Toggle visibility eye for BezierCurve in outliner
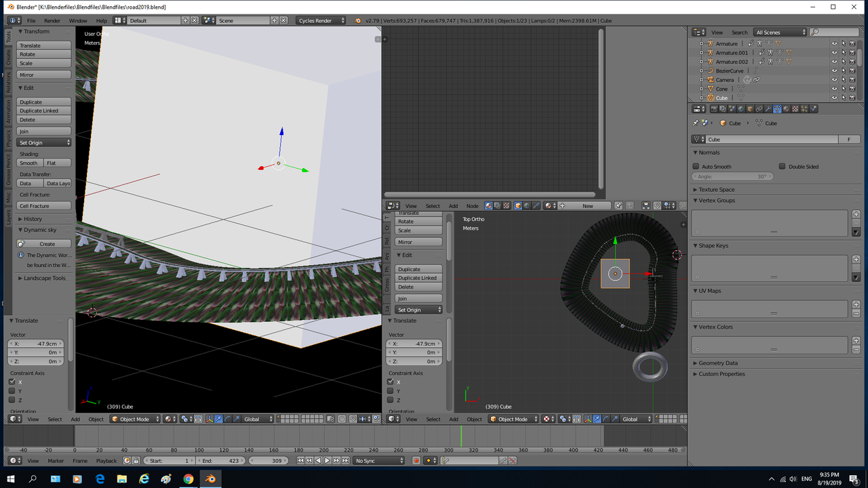This screenshot has height=488, width=868. 834,70
